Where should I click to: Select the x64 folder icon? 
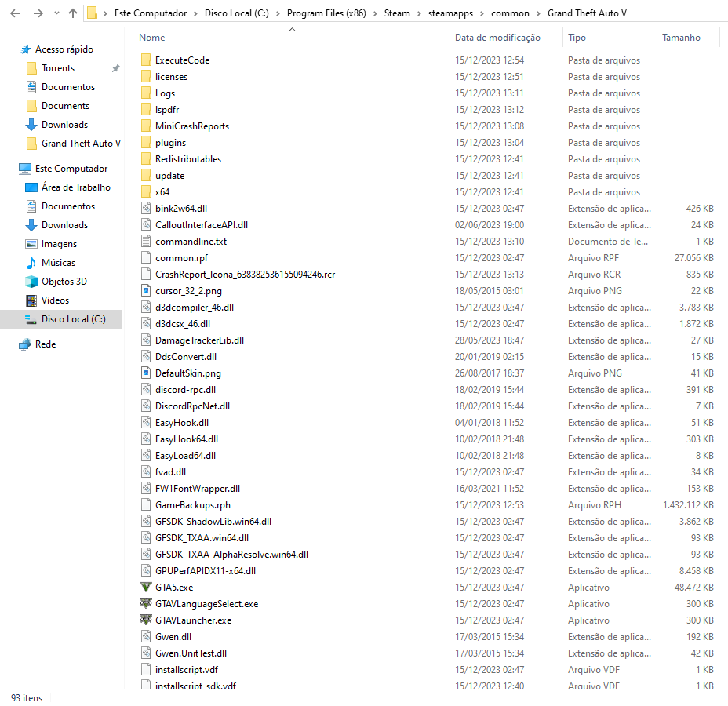pos(146,191)
